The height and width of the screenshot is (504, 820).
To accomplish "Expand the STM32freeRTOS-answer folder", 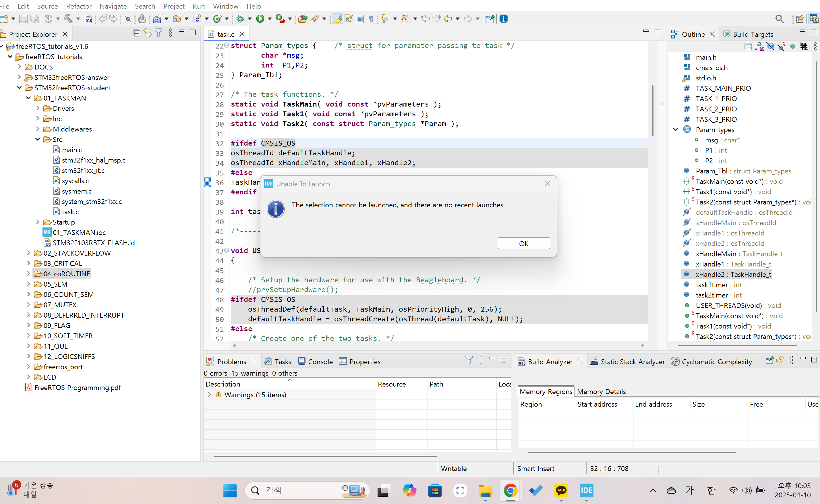I will pyautogui.click(x=19, y=77).
